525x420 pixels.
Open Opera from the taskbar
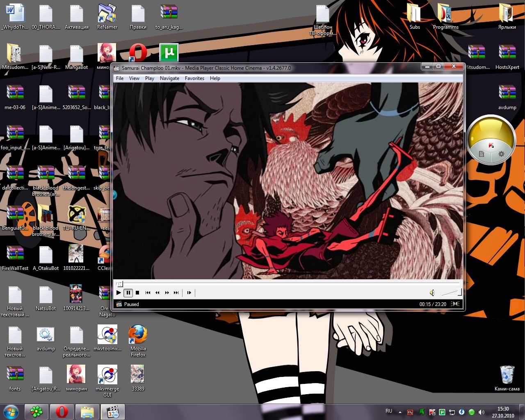pos(62,412)
